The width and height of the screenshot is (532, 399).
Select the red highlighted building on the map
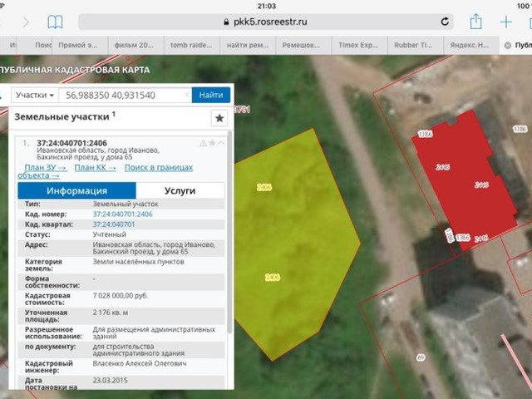pos(465,180)
